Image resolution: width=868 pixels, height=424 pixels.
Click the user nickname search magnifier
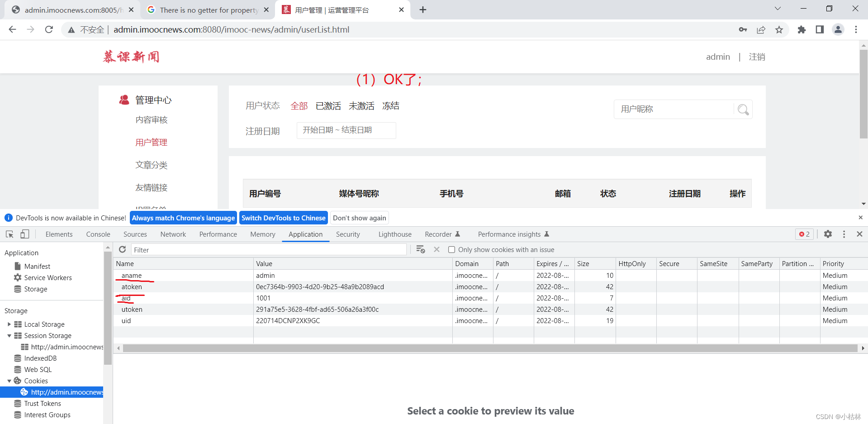[x=743, y=109]
